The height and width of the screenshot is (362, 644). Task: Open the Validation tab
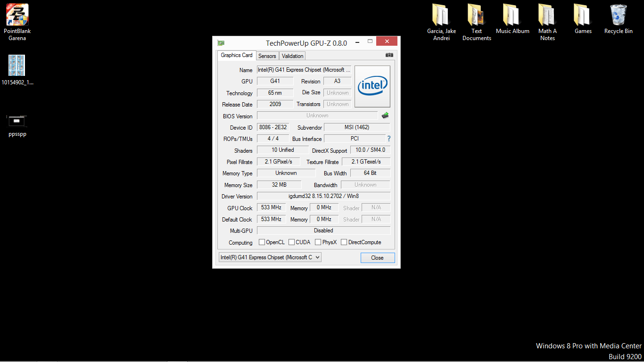[x=293, y=56]
